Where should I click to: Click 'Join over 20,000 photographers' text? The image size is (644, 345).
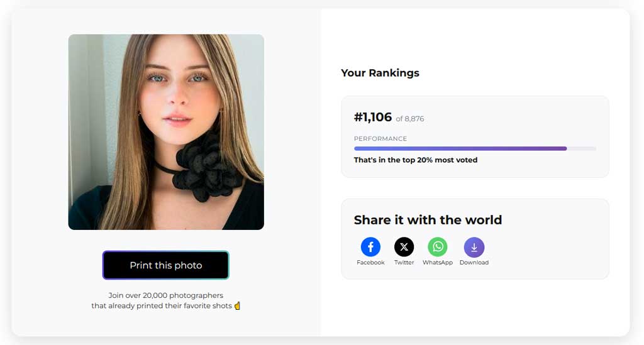(x=165, y=295)
